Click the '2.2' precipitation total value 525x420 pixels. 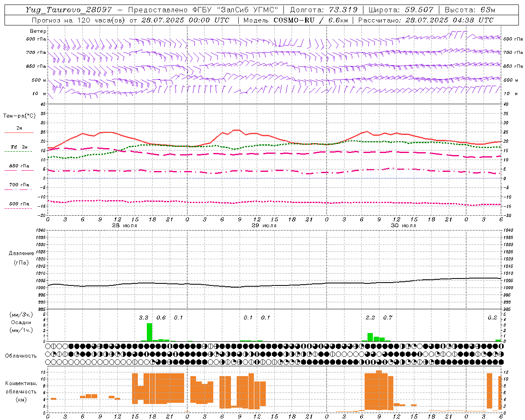coord(370,317)
